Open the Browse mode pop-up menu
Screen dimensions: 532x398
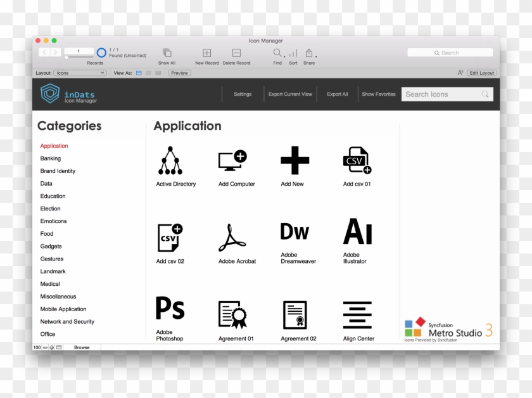[x=82, y=347]
